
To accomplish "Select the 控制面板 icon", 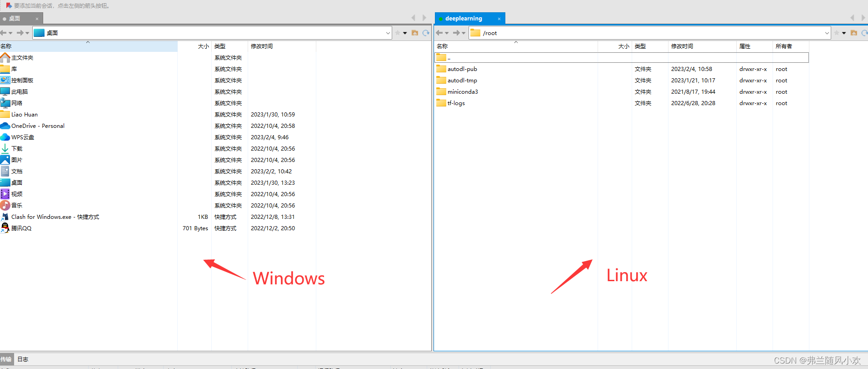I will 5,80.
